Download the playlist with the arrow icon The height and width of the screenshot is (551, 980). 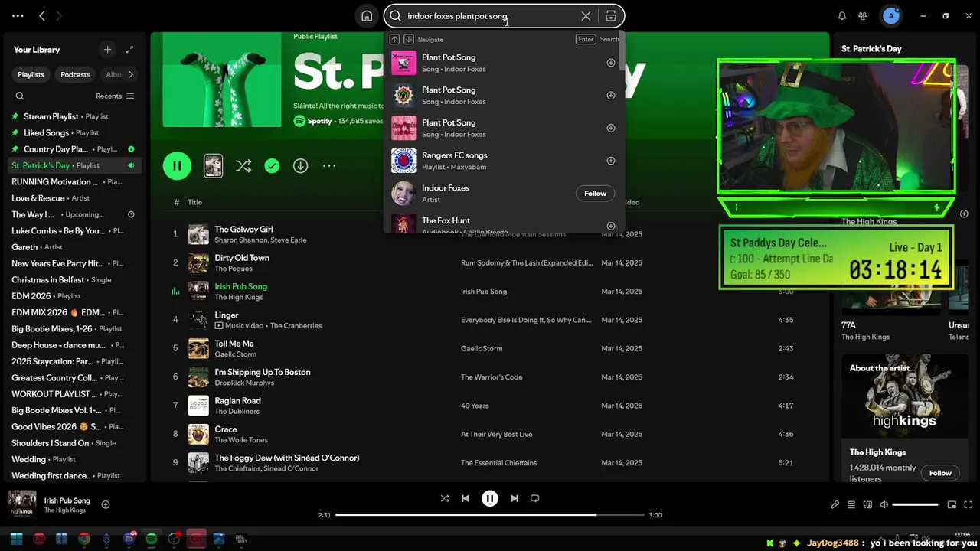coord(300,165)
